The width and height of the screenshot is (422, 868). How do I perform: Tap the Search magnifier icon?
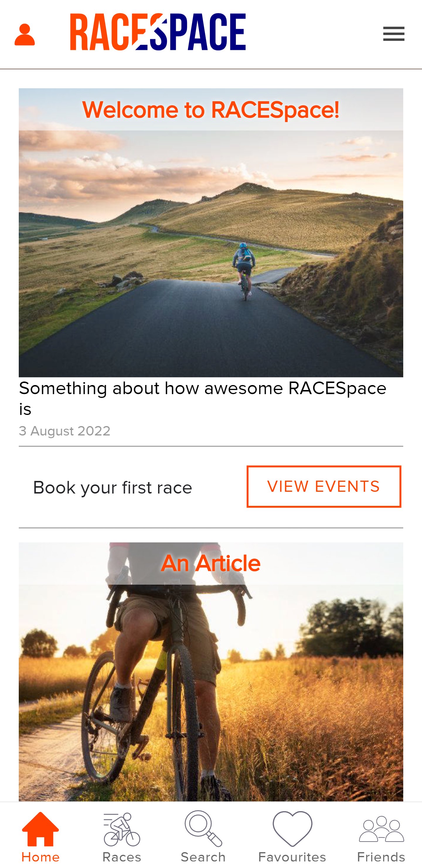(203, 828)
